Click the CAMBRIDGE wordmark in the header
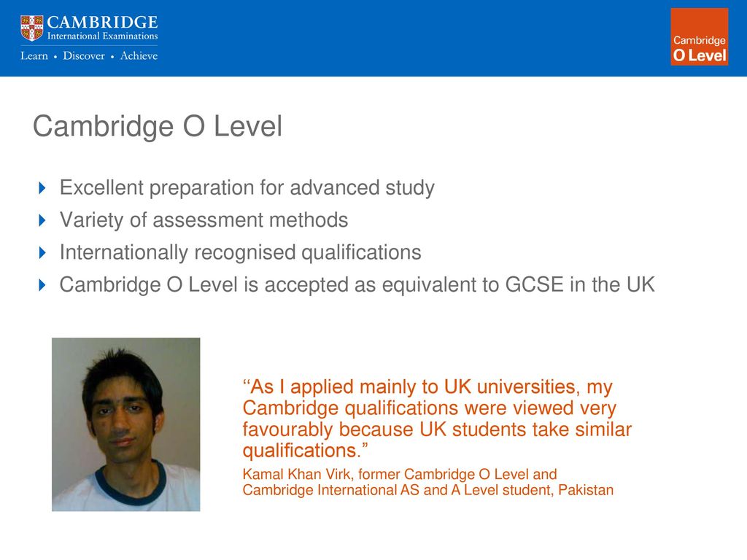Image resolution: width=747 pixels, height=560 pixels. tap(102, 23)
